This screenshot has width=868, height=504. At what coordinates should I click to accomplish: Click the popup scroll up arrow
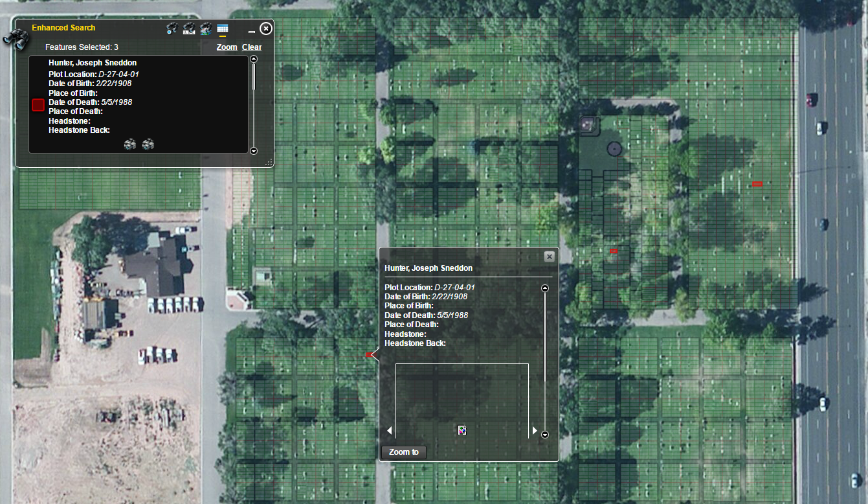[x=545, y=288]
